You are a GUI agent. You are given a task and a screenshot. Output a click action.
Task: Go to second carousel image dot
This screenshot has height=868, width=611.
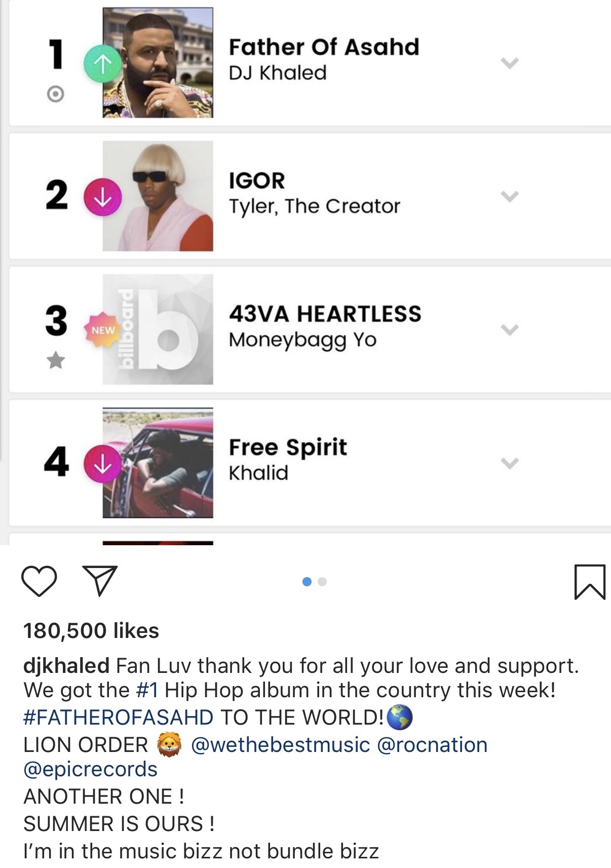(x=322, y=582)
